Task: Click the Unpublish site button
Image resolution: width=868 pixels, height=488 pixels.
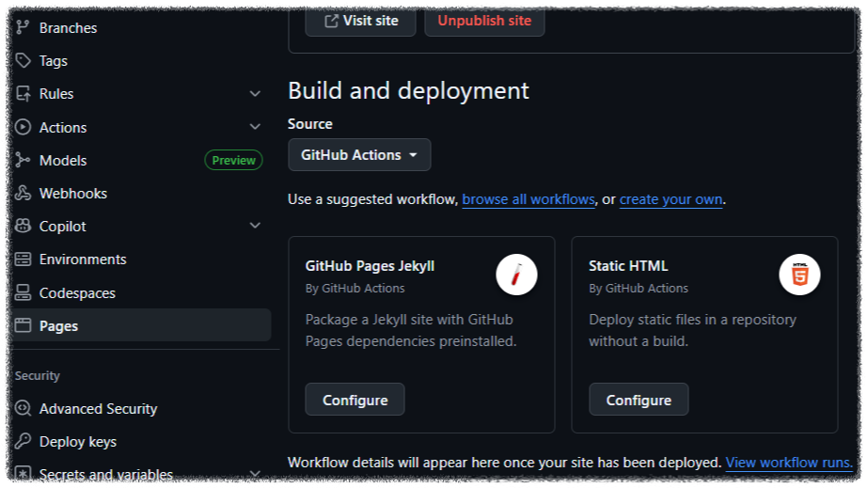Action: 484,21
